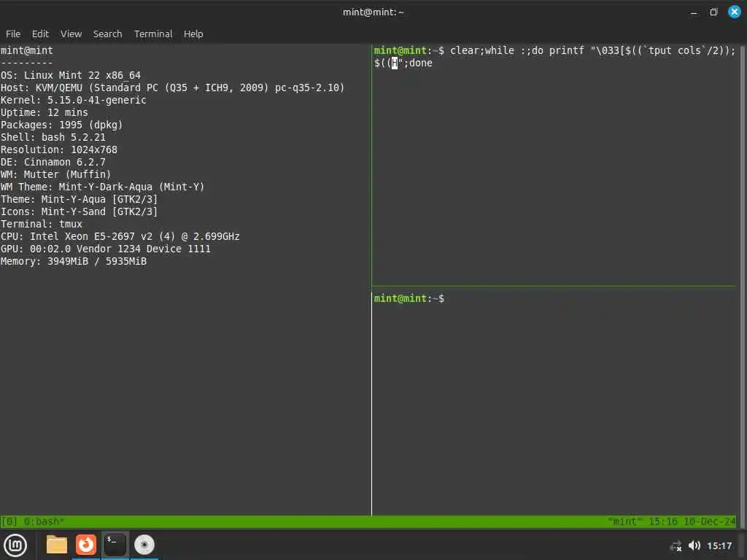Click 'clear;while' in the upper-right command
This screenshot has width=747, height=560.
coord(481,50)
